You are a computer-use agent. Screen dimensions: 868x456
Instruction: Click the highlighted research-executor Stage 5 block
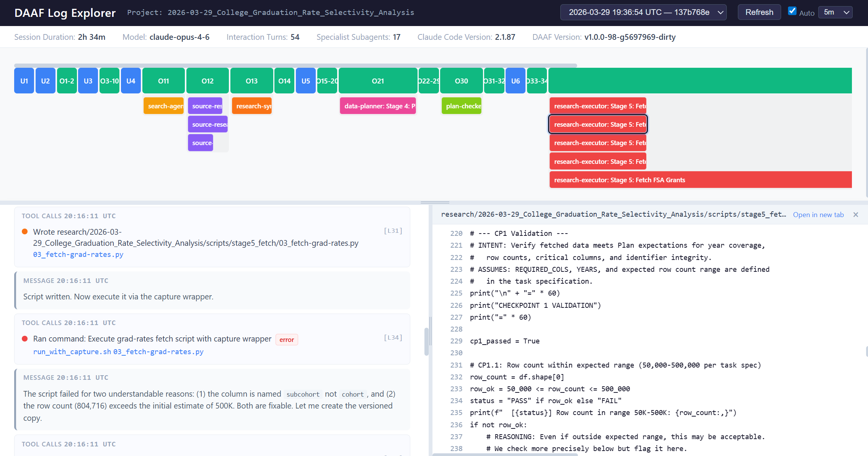(x=598, y=124)
